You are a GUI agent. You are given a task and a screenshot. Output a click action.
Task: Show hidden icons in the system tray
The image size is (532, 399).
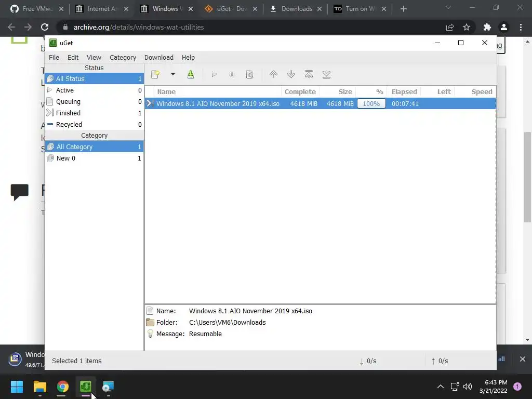coord(441,387)
